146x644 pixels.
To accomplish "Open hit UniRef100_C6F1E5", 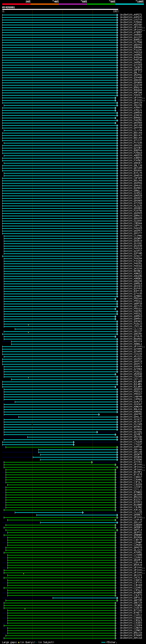I will (131, 178).
